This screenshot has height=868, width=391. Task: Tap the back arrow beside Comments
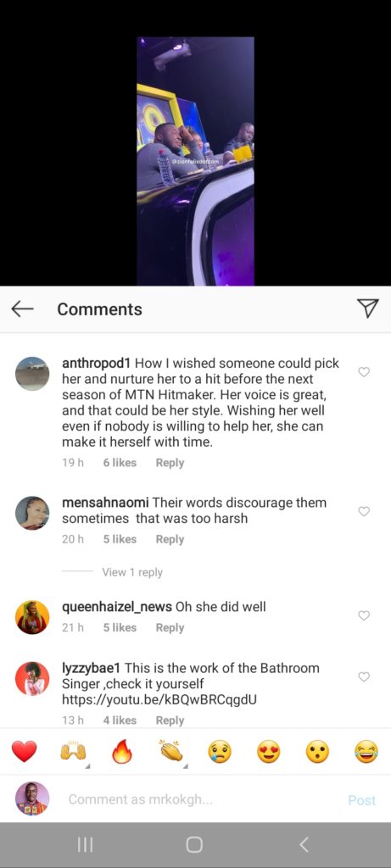(x=22, y=309)
